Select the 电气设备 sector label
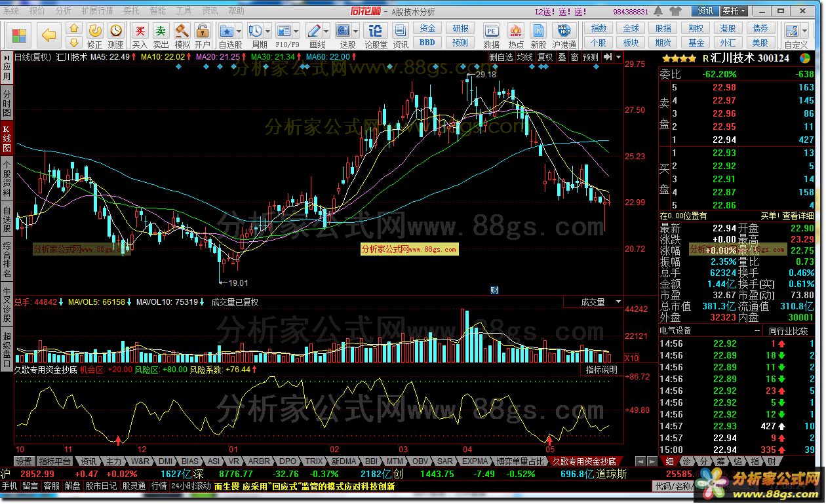This screenshot has height=504, width=826. 675,331
